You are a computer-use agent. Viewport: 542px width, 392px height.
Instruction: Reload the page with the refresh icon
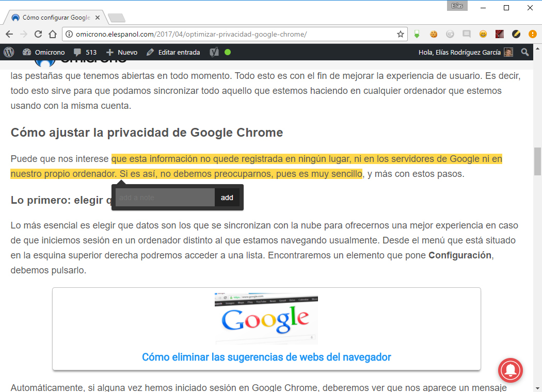[x=38, y=34]
